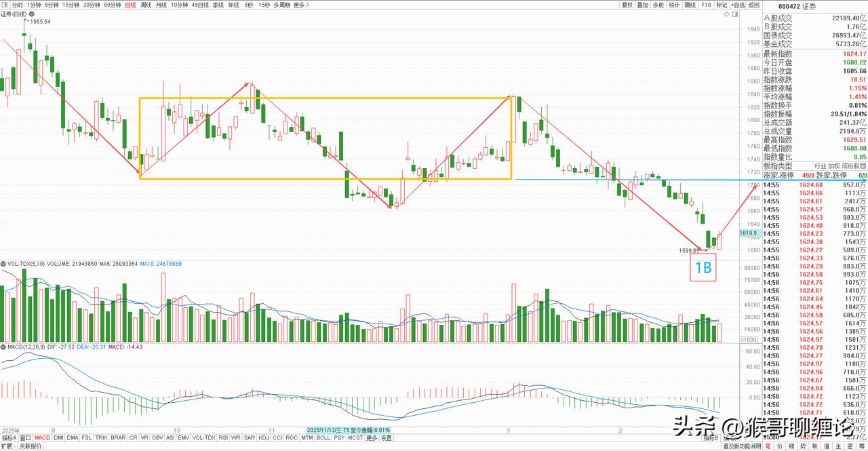Select the KDJ indicator tab
This screenshot has width=868, height=451.
(x=263, y=438)
